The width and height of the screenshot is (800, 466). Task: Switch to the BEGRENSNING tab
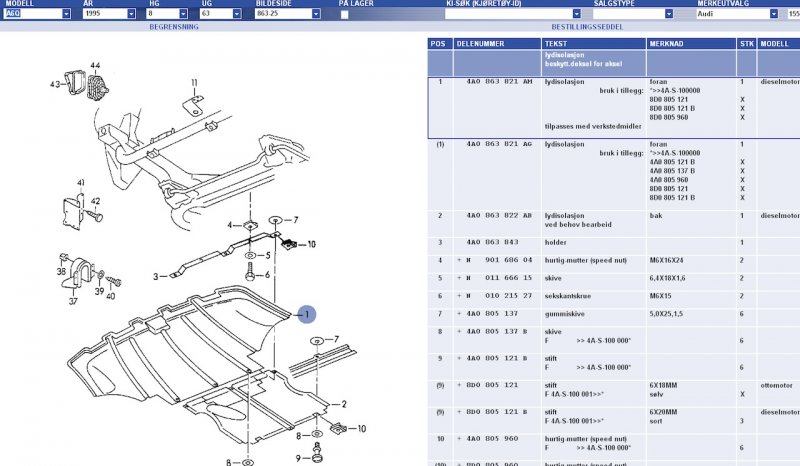[x=173, y=28]
